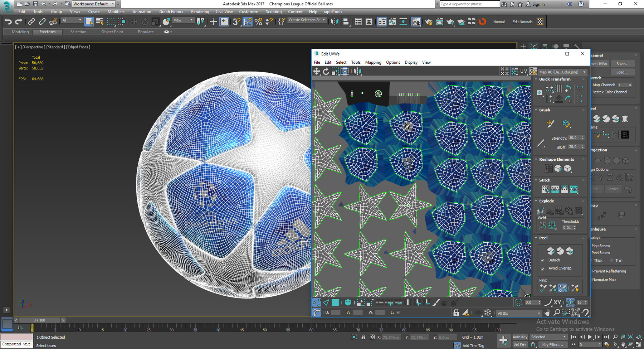Collapse the Quick Transform rollout
The image size is (644, 349).
[x=555, y=79]
